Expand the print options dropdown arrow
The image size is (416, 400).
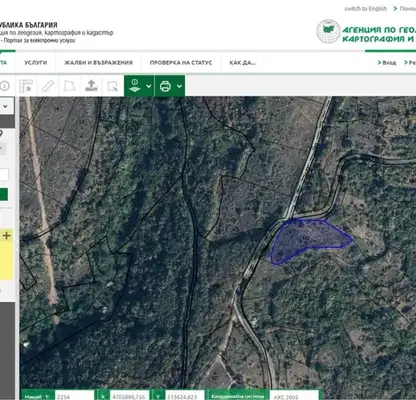[179, 86]
